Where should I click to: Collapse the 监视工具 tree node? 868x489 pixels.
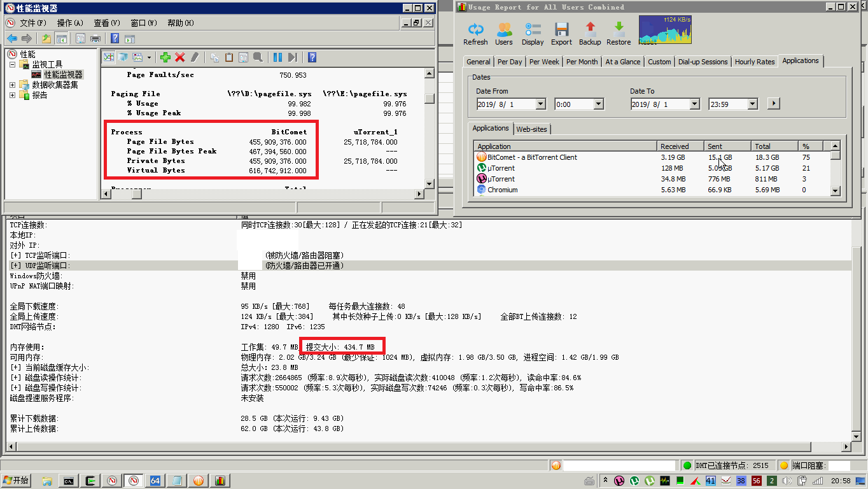[13, 65]
